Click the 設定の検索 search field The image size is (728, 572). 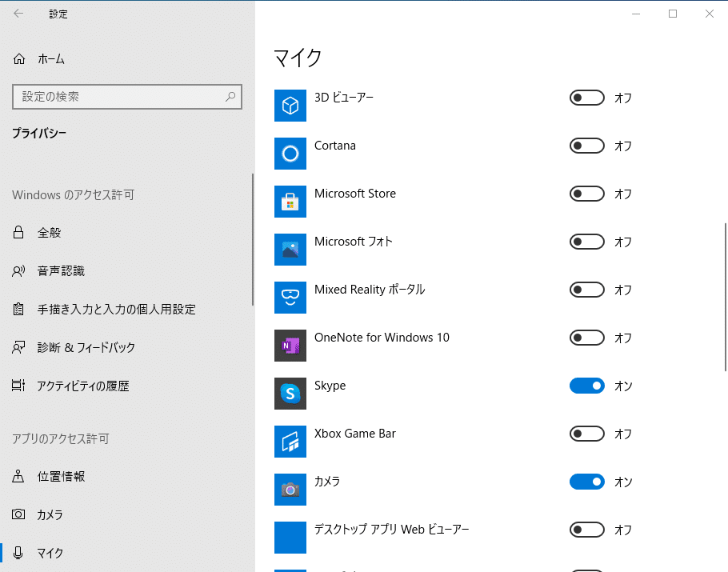127,96
